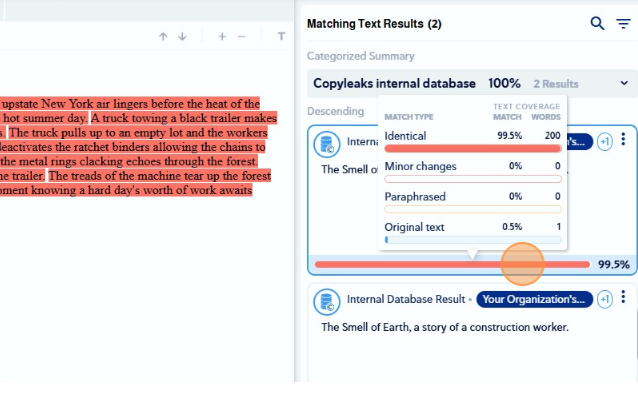Click the MATCH TYPE column header
This screenshot has width=638, height=398.
[x=409, y=117]
